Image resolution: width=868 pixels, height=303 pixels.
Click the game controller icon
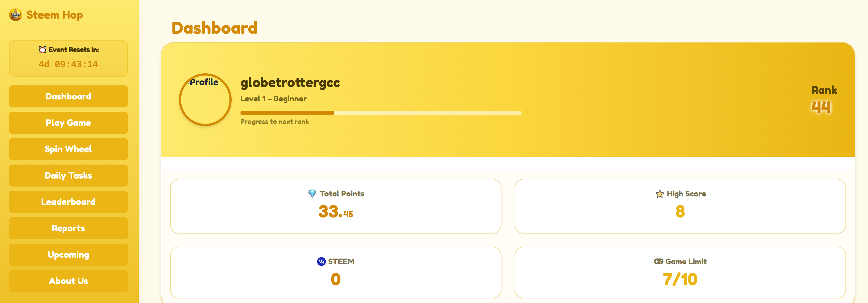tap(658, 262)
